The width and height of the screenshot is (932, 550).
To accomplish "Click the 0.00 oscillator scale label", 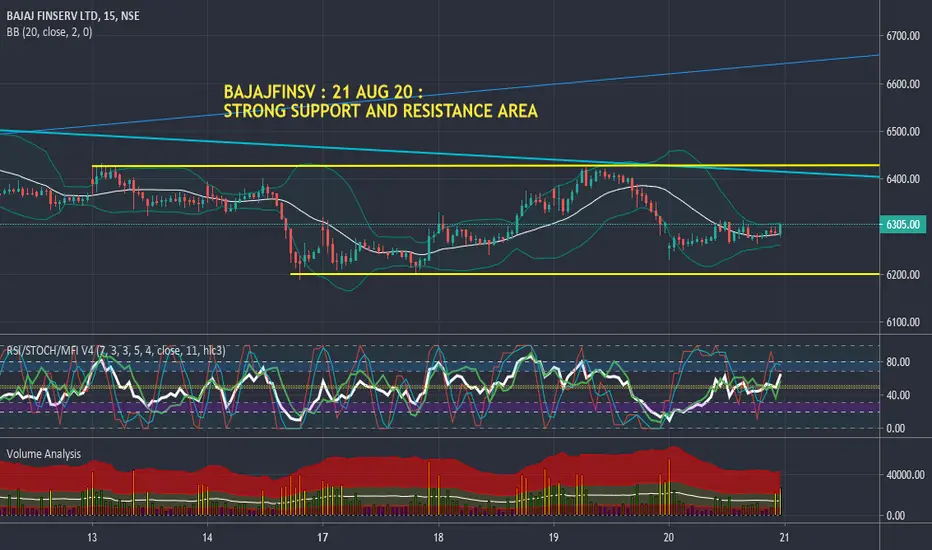I will coord(896,428).
